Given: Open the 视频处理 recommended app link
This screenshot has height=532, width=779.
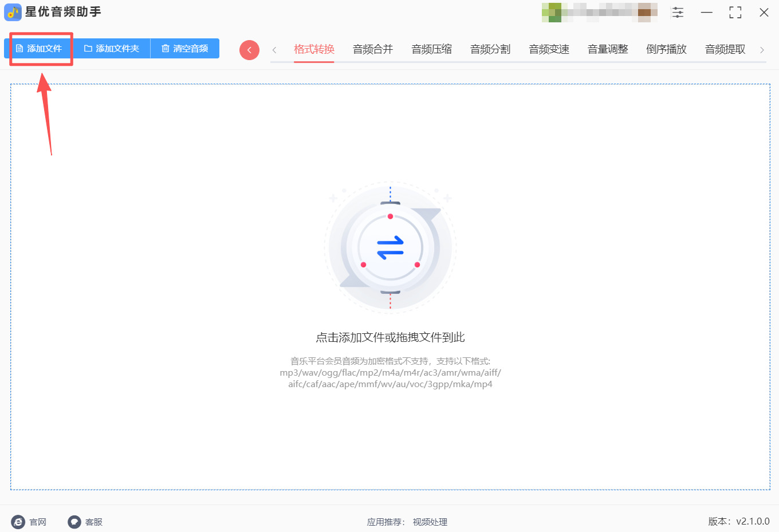Looking at the screenshot, I should 430,522.
